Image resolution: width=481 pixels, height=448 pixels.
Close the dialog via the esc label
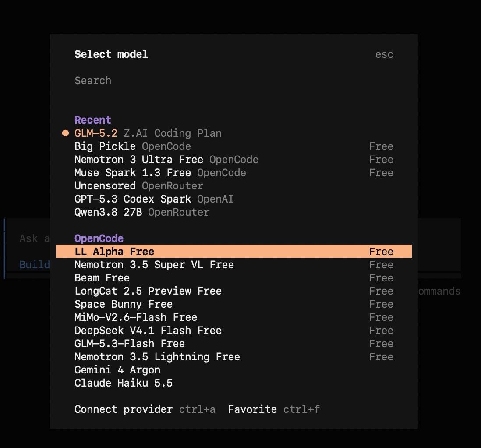(x=384, y=54)
